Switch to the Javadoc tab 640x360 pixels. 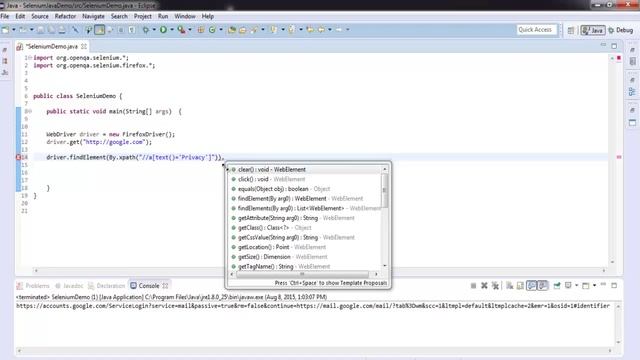pos(69,286)
